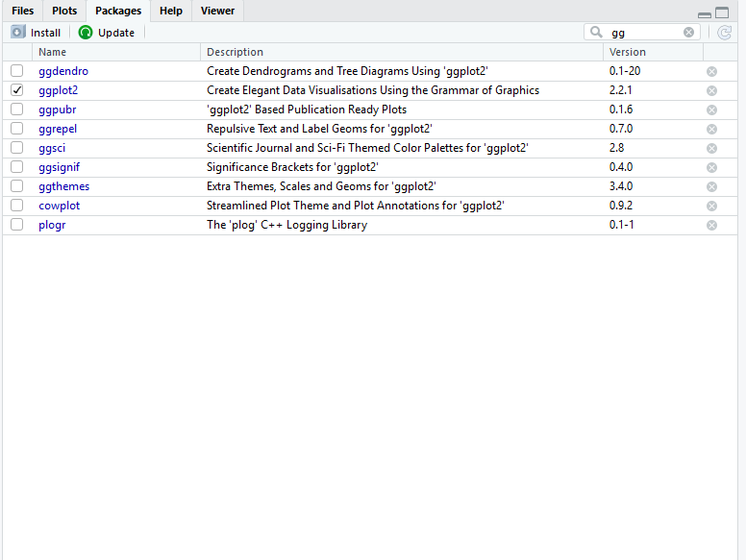Load ggdendro by checking its box
The image size is (746, 560).
tap(16, 70)
